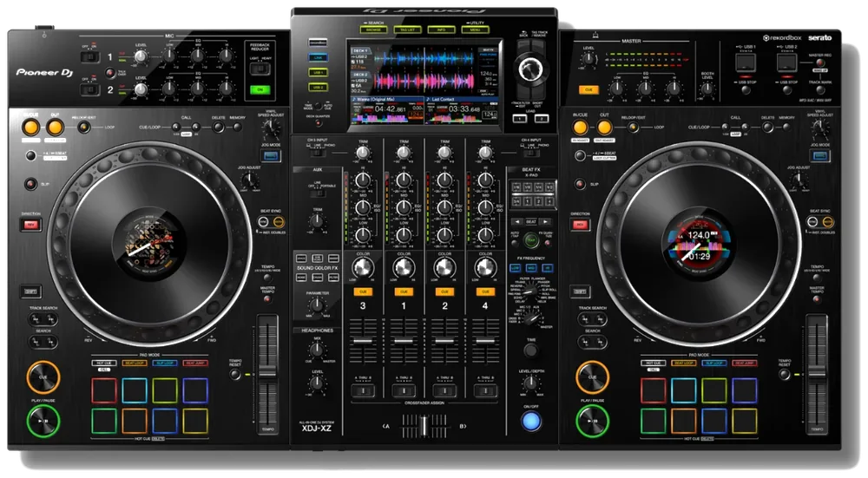Set loop IN/CUE on the left deck
Screen dimensions: 868x478
pos(30,128)
